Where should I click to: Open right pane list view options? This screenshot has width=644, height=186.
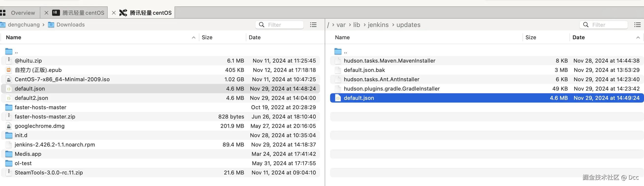click(638, 25)
